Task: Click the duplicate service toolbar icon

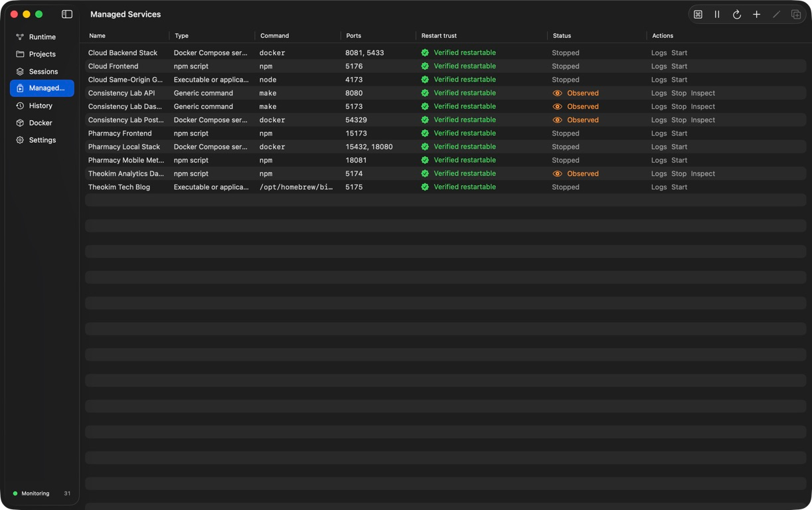Action: pyautogui.click(x=796, y=14)
